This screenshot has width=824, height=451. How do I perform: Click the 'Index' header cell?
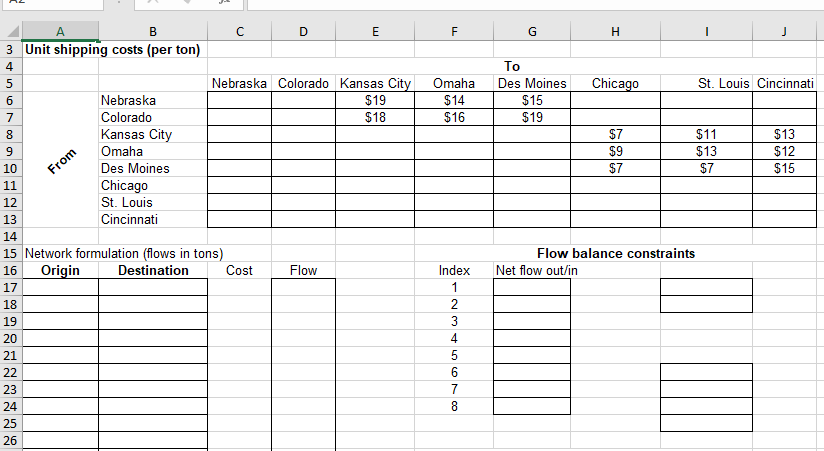(454, 270)
